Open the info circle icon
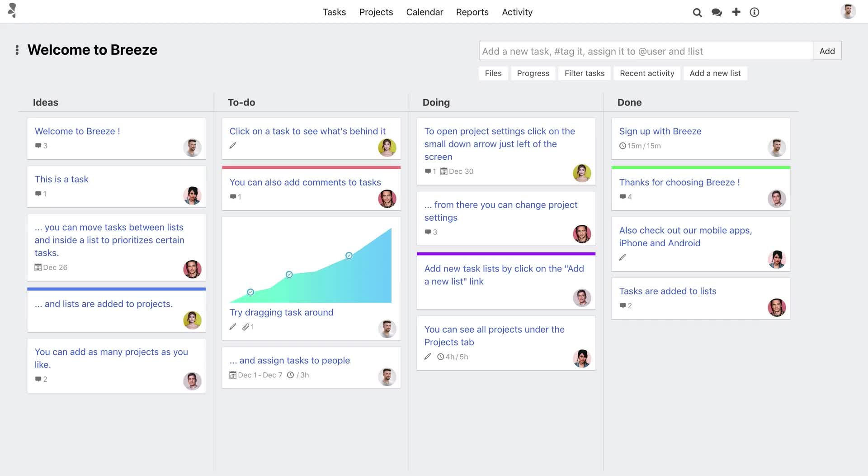 [754, 12]
